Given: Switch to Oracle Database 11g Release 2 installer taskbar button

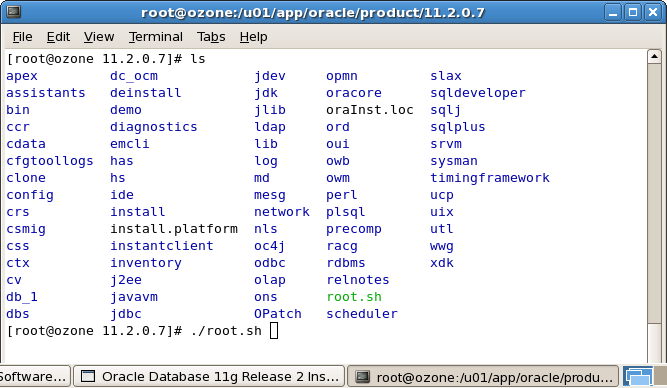Looking at the screenshot, I should click(x=209, y=377).
